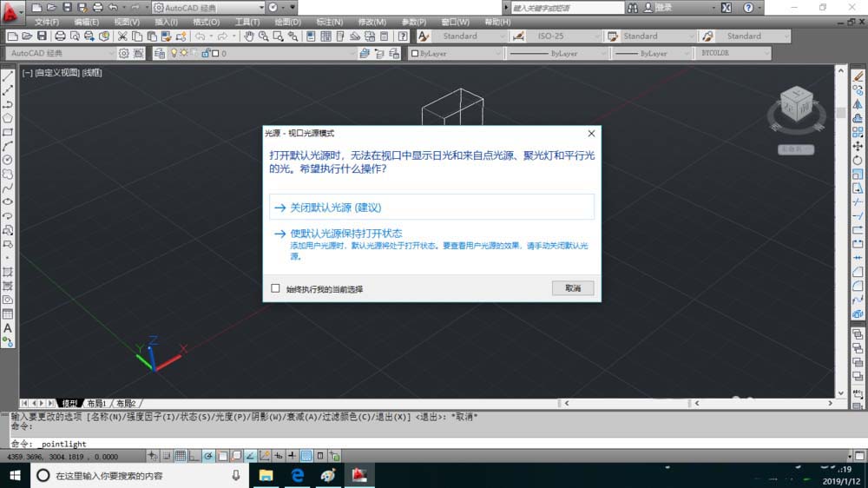Click the New drawing icon in standard toolbar
Viewport: 868px width, 488px height.
click(12, 36)
